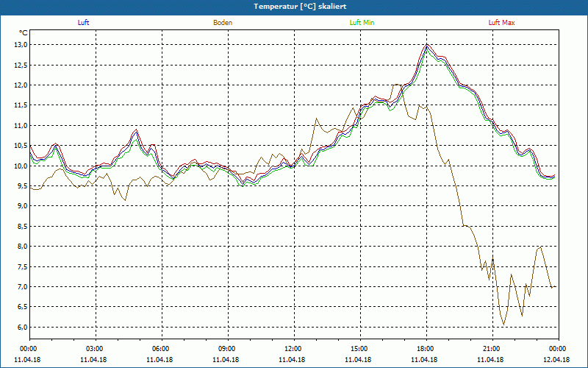Screen dimensions: 588x368
Task: Click the 21:00 time axis label
Action: point(492,349)
